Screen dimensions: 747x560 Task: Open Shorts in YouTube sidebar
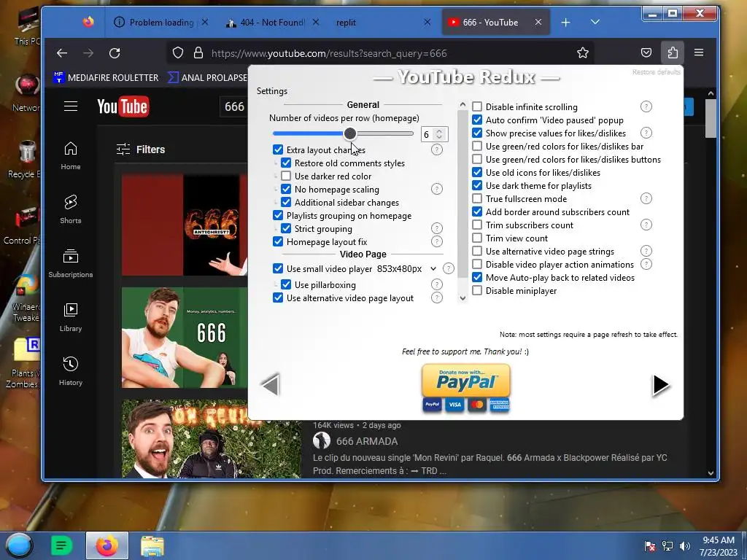71,209
